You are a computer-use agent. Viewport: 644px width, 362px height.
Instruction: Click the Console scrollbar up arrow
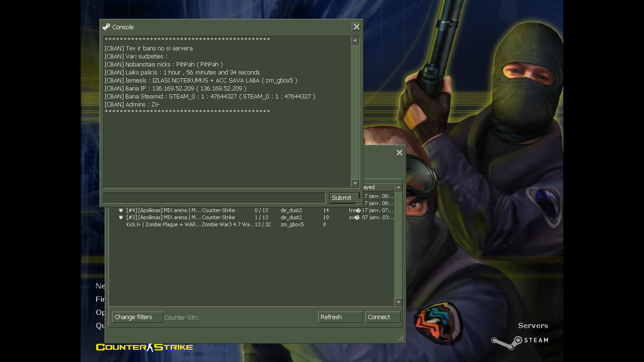(355, 41)
